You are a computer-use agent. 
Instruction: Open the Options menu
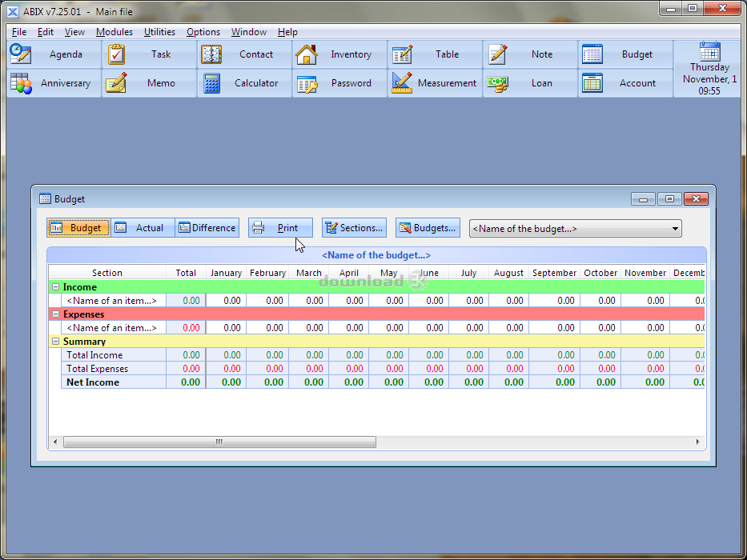(x=203, y=32)
